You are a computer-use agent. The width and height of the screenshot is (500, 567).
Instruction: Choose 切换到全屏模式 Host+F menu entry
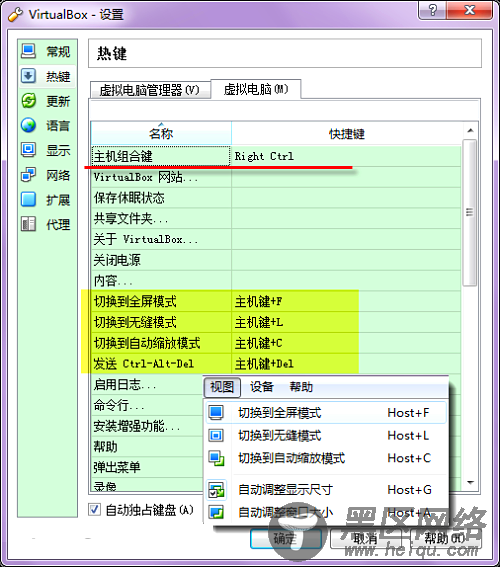coord(326,413)
